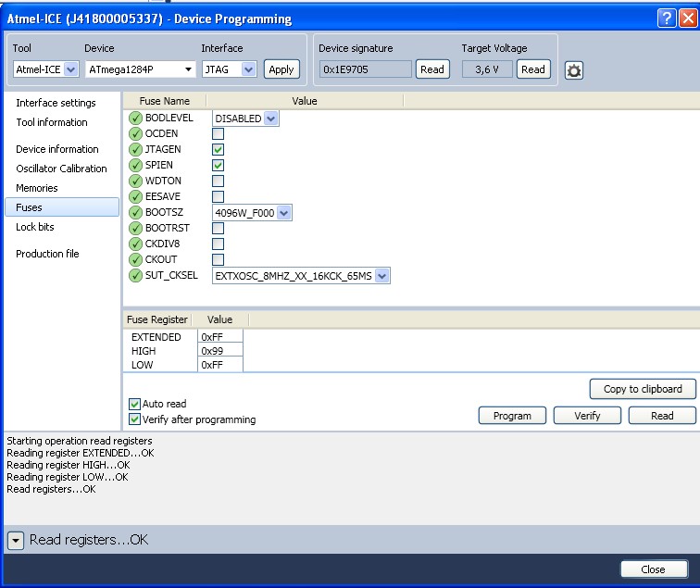
Task: Click the Target Voltage field 3,6 V
Action: tap(487, 69)
